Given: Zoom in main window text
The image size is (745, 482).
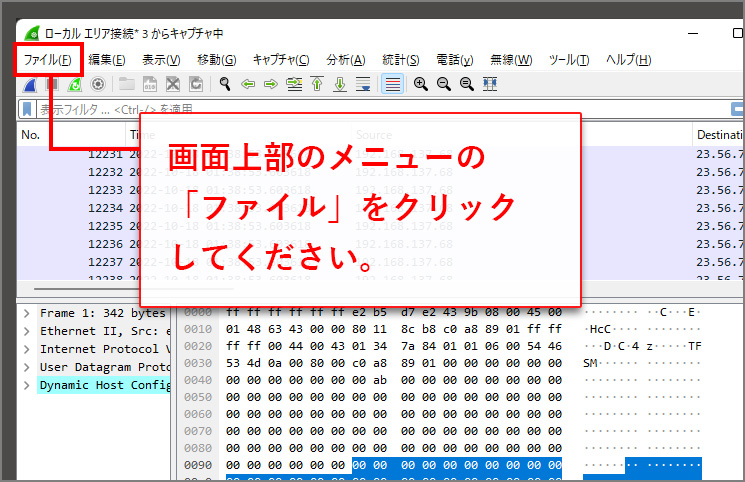Looking at the screenshot, I should click(420, 85).
